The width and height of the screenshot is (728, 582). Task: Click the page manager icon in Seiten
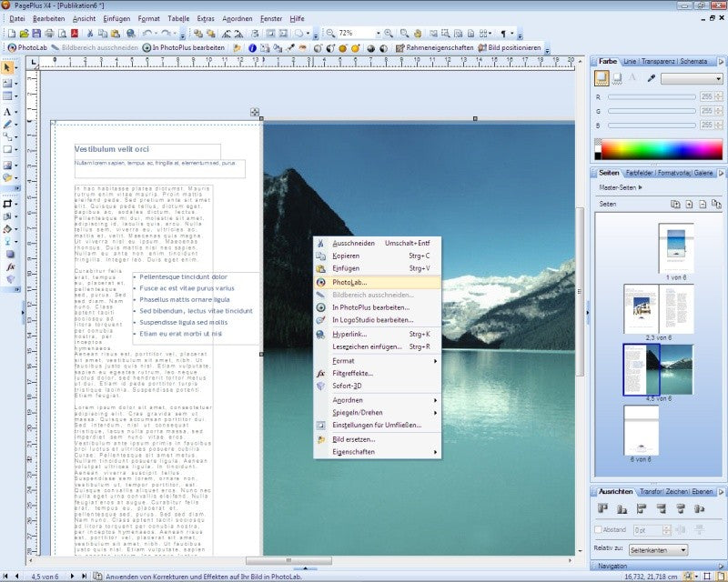click(675, 205)
